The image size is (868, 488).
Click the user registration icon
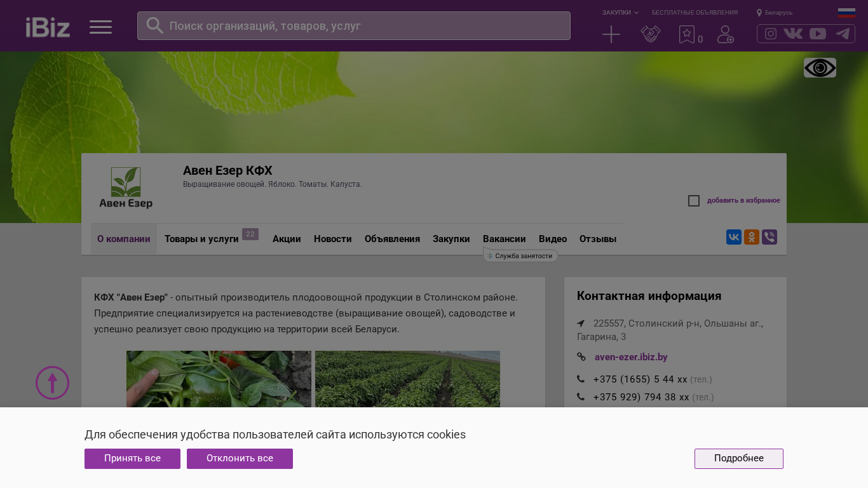point(726,34)
